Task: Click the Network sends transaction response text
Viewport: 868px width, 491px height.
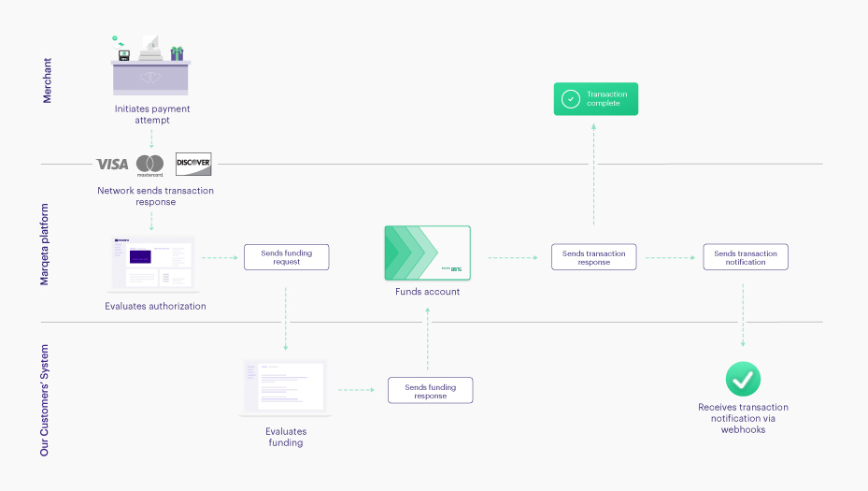Action: tap(155, 195)
